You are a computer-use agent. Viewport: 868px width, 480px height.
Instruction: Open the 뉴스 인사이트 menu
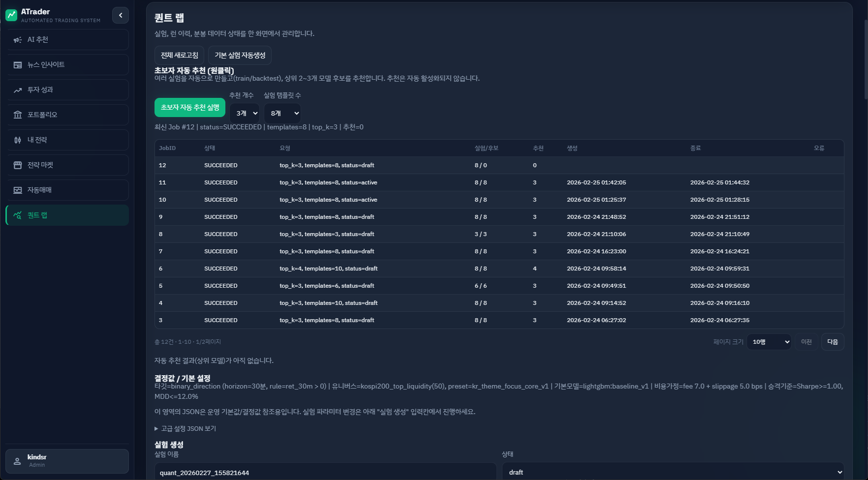[x=67, y=65]
